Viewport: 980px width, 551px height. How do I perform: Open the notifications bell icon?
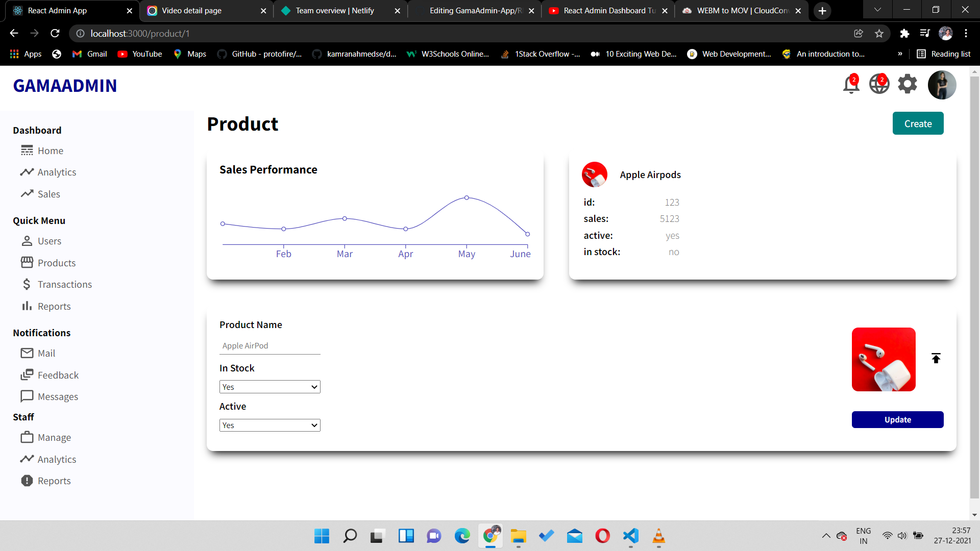(x=850, y=85)
